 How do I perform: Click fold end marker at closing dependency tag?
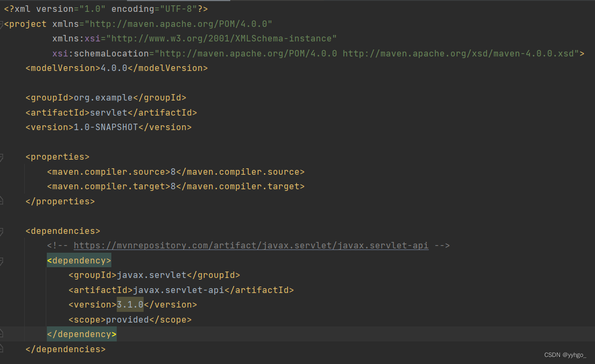click(2, 334)
